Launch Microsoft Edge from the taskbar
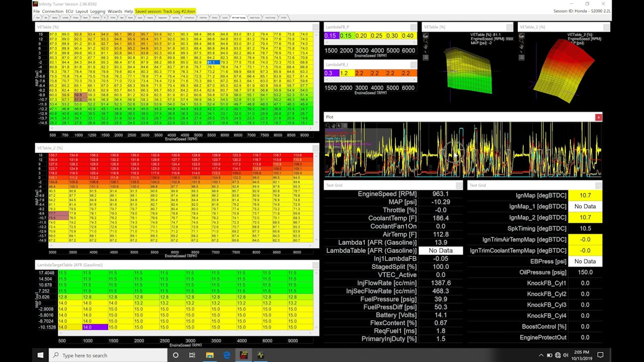The width and height of the screenshot is (644, 362). pos(226,355)
